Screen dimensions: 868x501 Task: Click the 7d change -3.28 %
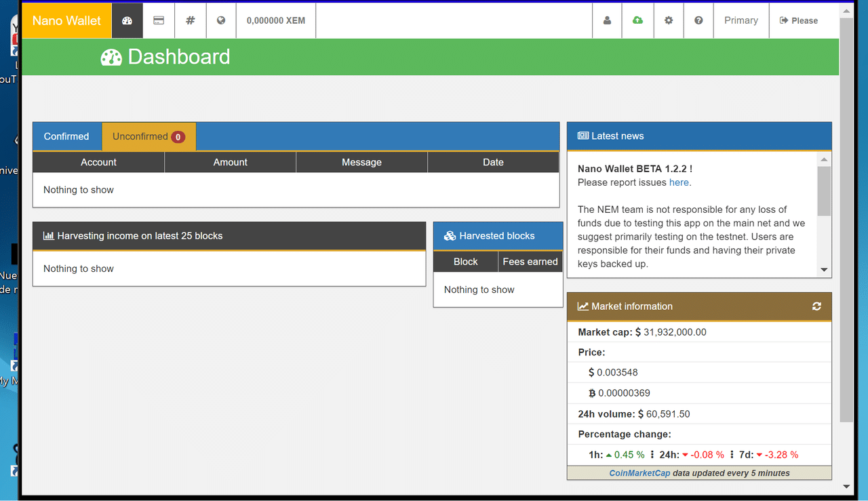click(777, 455)
